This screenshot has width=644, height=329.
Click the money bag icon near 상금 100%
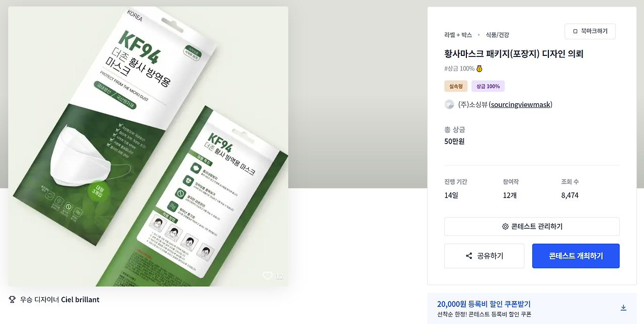pyautogui.click(x=479, y=69)
